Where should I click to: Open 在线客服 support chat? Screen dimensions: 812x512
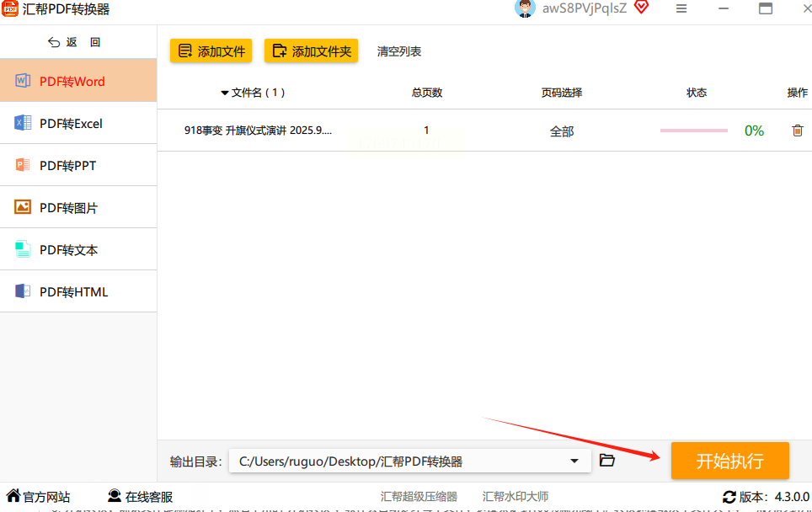[140, 497]
